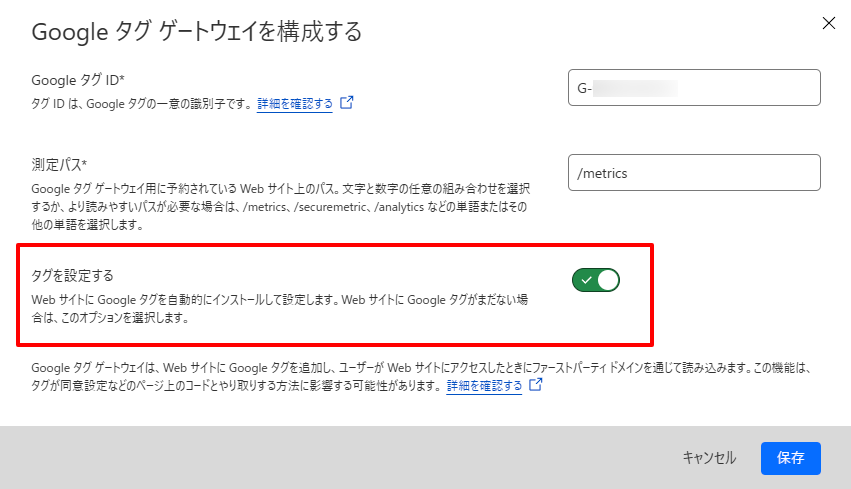Click external link icon after gateway note link

coord(536,385)
